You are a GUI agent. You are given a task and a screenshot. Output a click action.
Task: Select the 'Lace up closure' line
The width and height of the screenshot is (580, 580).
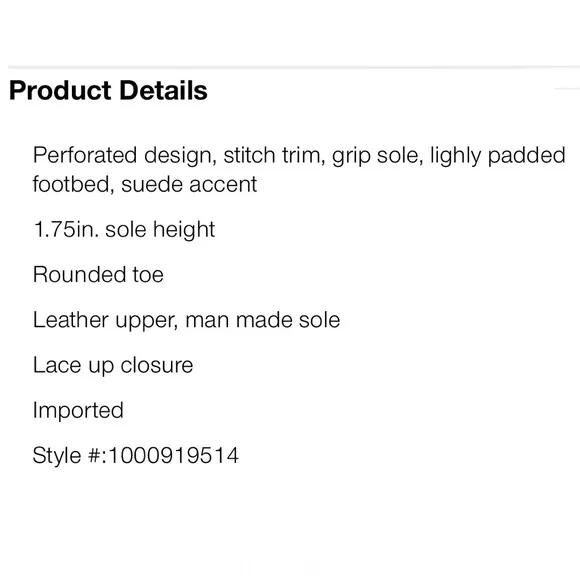pyautogui.click(x=113, y=365)
